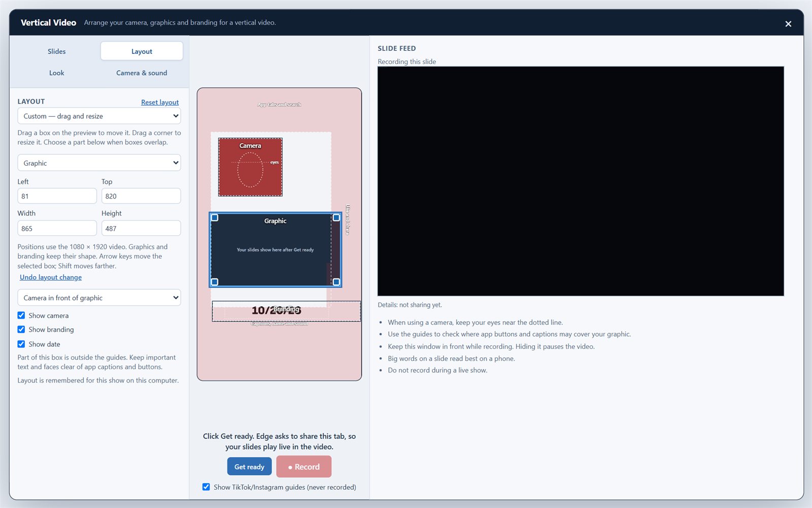This screenshot has height=508, width=812.
Task: Click Undo layout change link
Action: [51, 277]
